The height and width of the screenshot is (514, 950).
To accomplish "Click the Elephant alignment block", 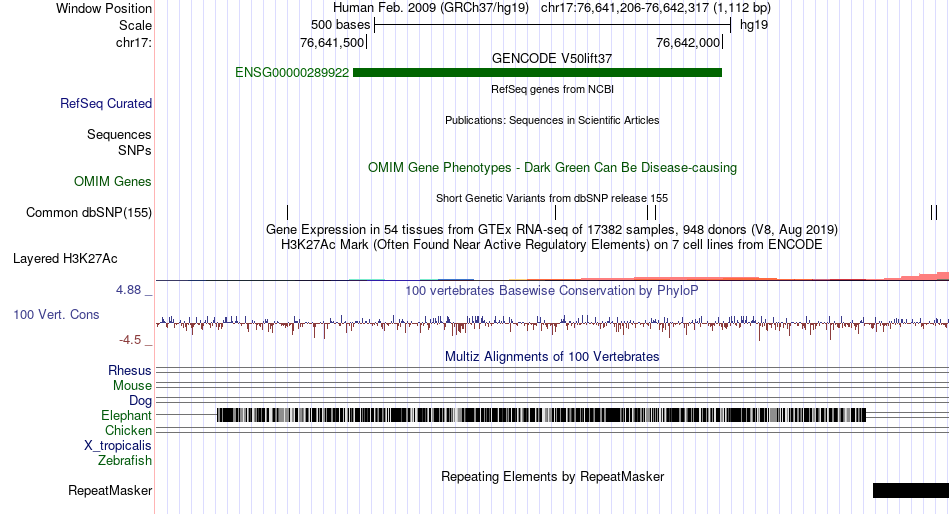I will point(541,415).
